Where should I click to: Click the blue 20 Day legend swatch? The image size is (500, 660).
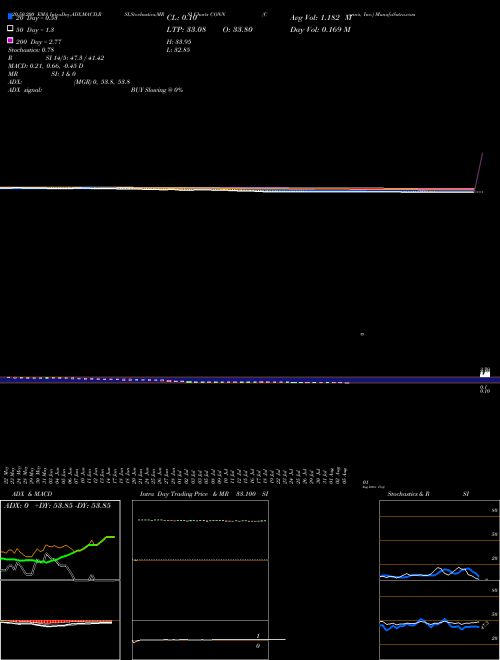coord(10,17)
